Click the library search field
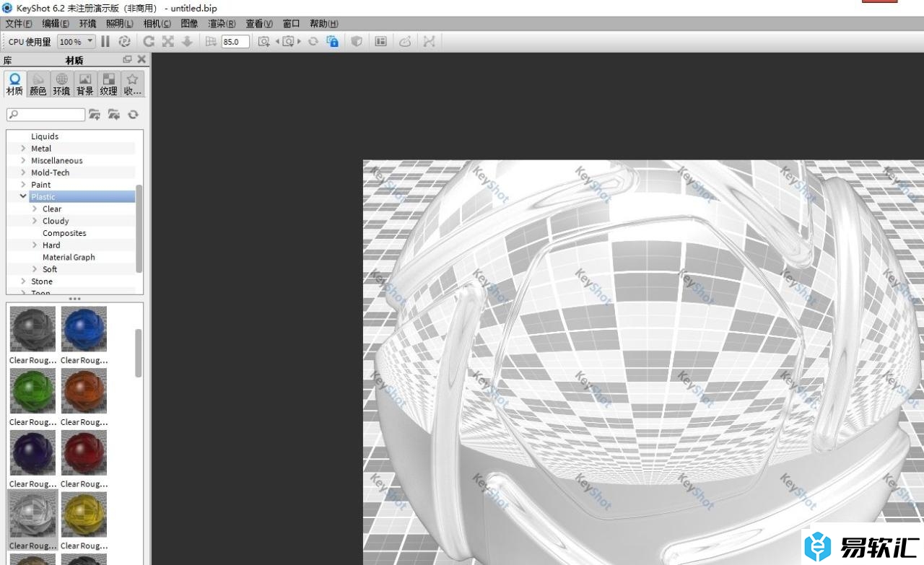The height and width of the screenshot is (565, 924). [46, 115]
